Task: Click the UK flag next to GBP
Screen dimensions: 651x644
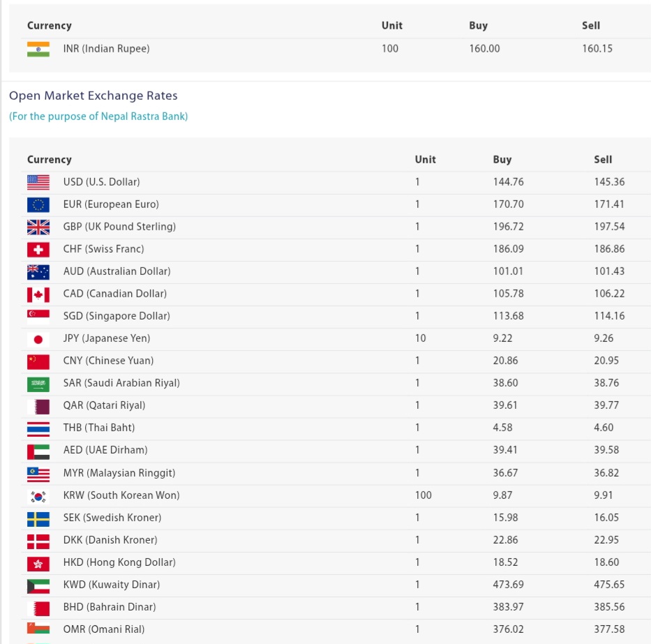Action: click(38, 227)
